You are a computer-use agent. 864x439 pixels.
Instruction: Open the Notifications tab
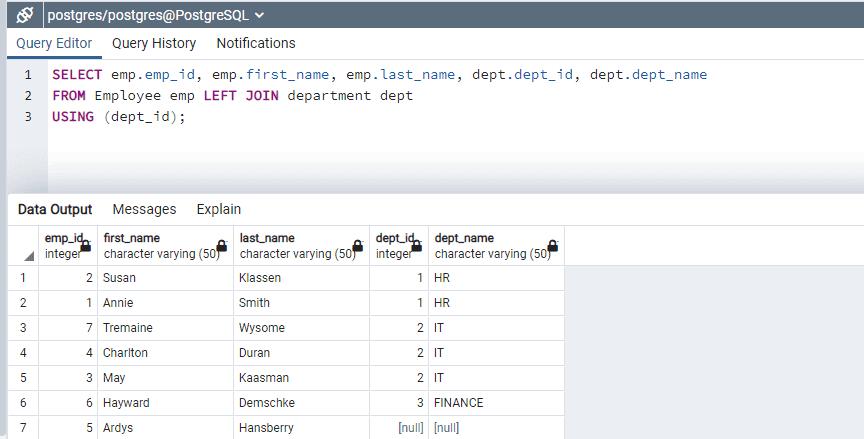pos(256,43)
